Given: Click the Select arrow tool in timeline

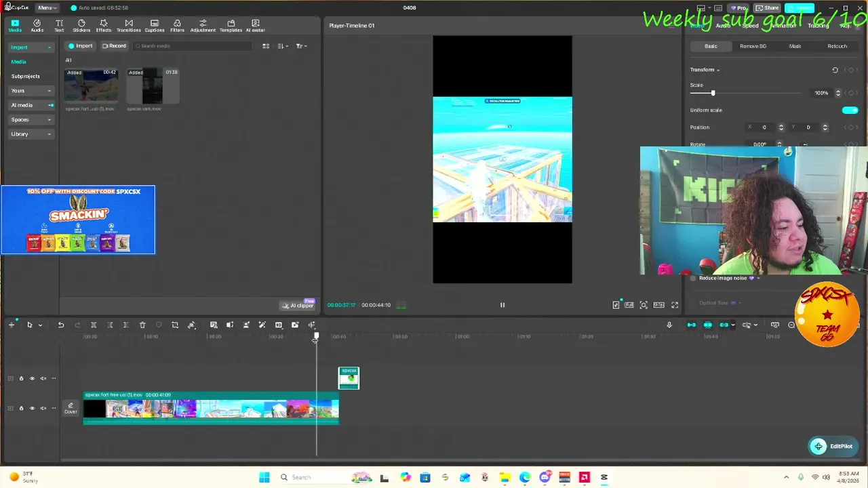Looking at the screenshot, I should pyautogui.click(x=30, y=325).
